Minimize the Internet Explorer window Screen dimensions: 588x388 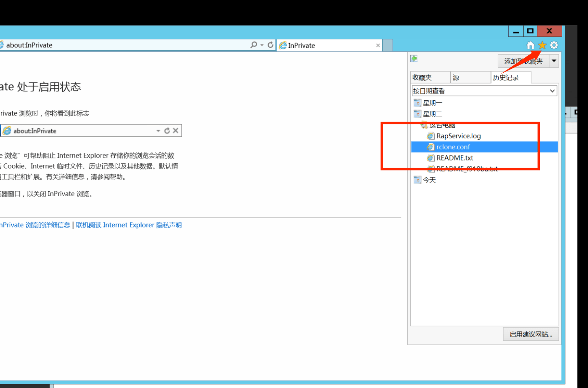[516, 31]
